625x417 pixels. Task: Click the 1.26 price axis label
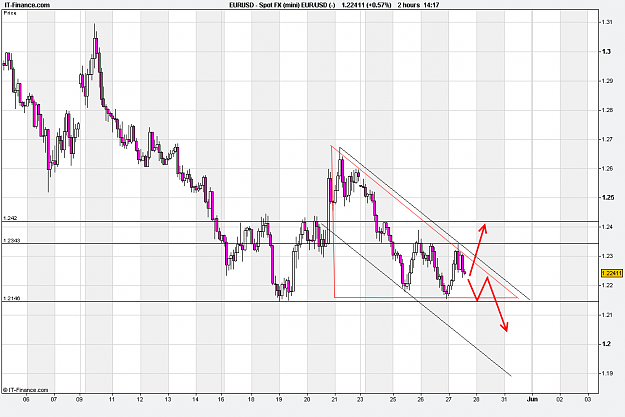(x=607, y=169)
